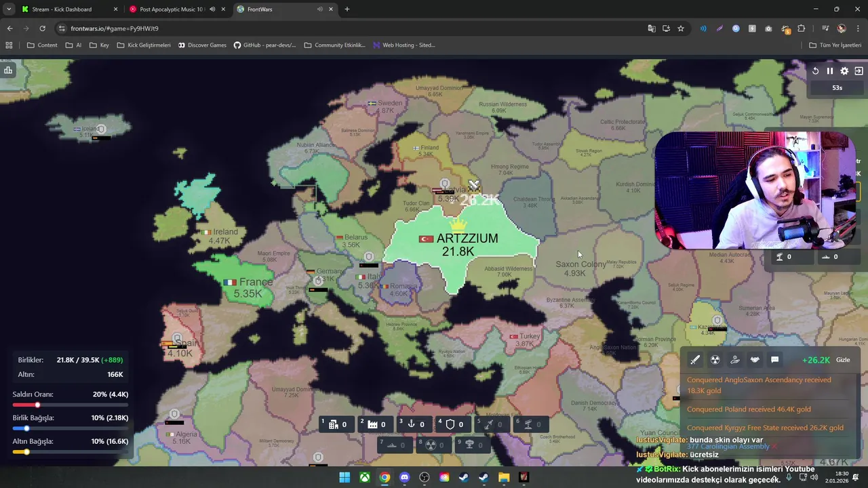This screenshot has height=488, width=868.
Task: Dismiss the 377 Carolingian Assembly attack X
Action: [774, 447]
